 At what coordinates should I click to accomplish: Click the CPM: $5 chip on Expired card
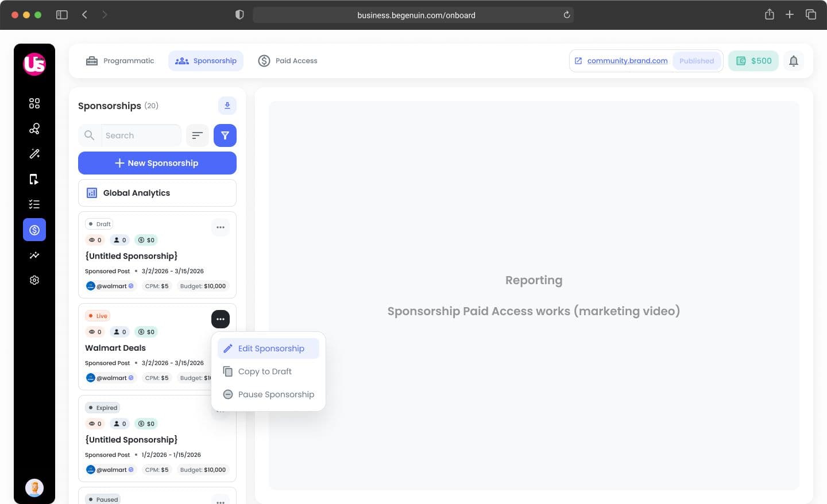[x=157, y=470]
